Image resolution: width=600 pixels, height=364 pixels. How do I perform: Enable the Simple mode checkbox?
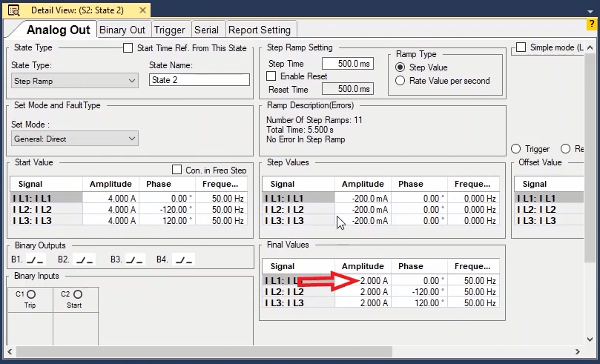(x=521, y=47)
